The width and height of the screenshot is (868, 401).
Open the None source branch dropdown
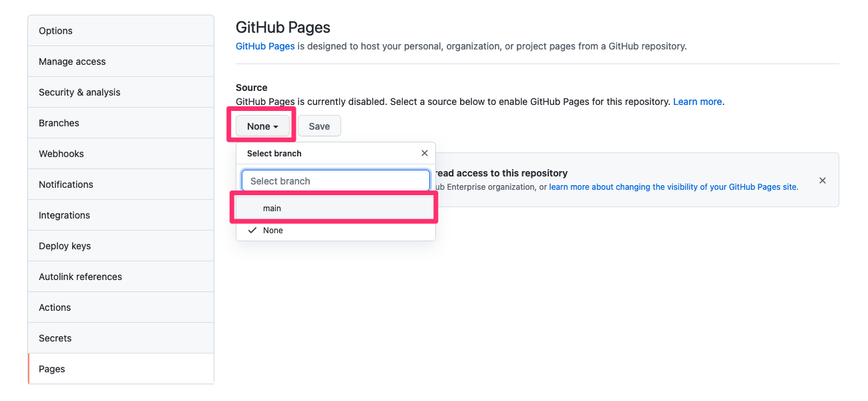[x=262, y=126]
